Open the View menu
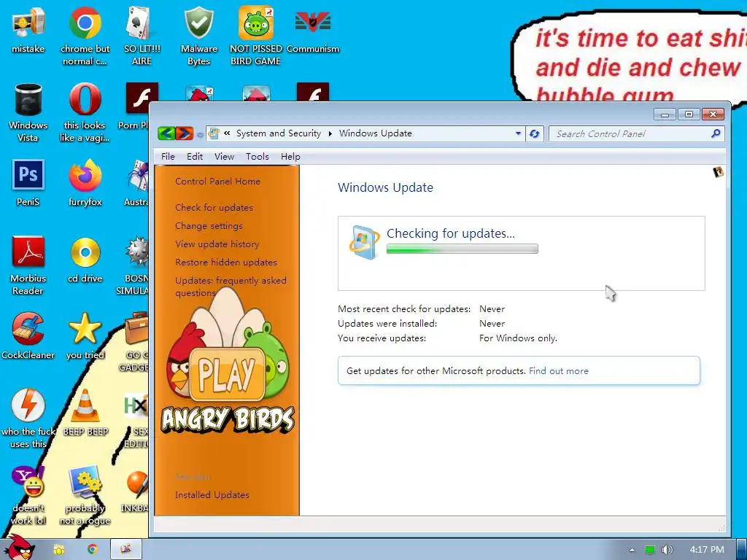The width and height of the screenshot is (747, 560). [224, 157]
